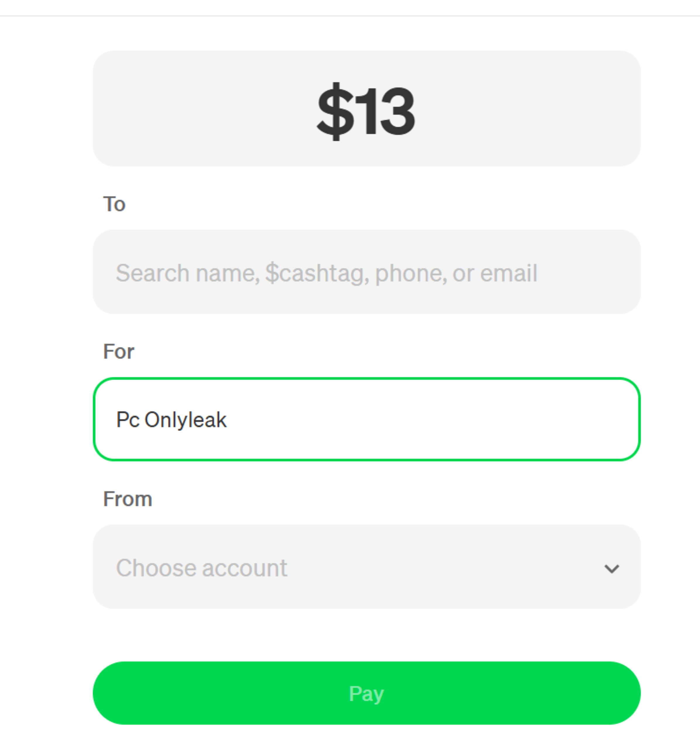
Task: Click the word 'Pc' in the note
Action: point(128,420)
